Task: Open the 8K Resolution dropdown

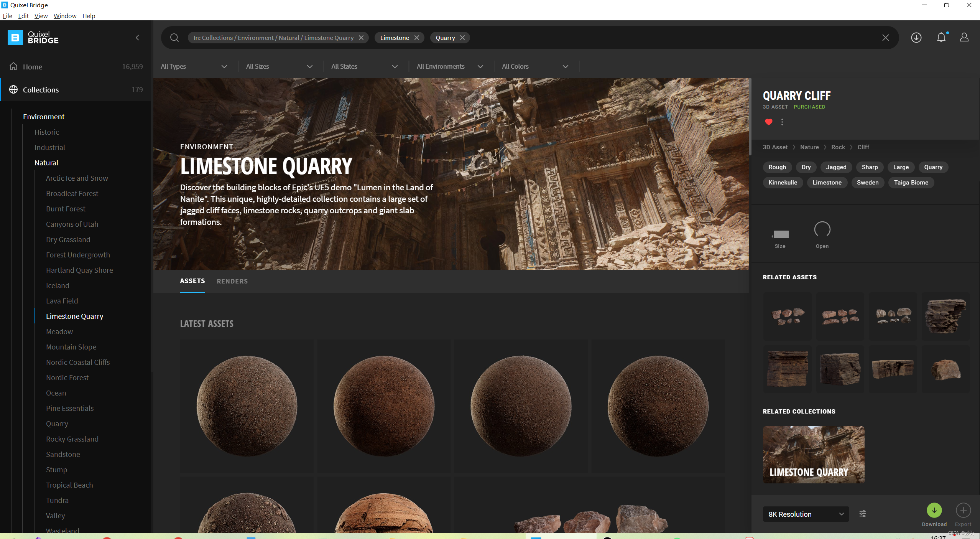Action: tap(806, 514)
